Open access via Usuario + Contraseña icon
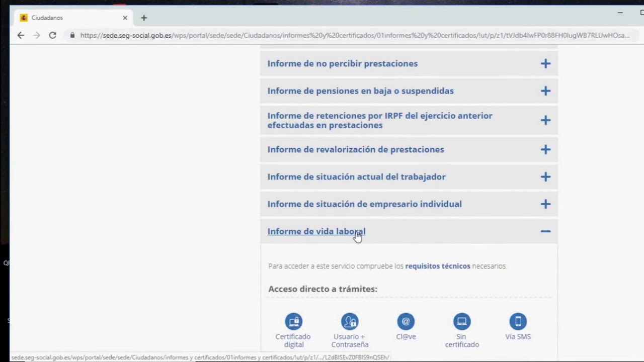The image size is (644, 362). tap(350, 321)
